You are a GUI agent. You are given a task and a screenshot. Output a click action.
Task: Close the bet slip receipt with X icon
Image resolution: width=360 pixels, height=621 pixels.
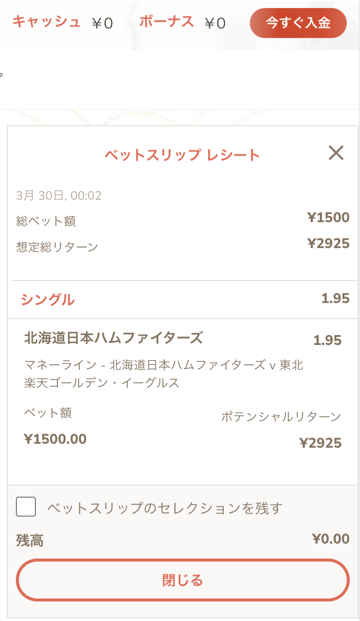[336, 152]
